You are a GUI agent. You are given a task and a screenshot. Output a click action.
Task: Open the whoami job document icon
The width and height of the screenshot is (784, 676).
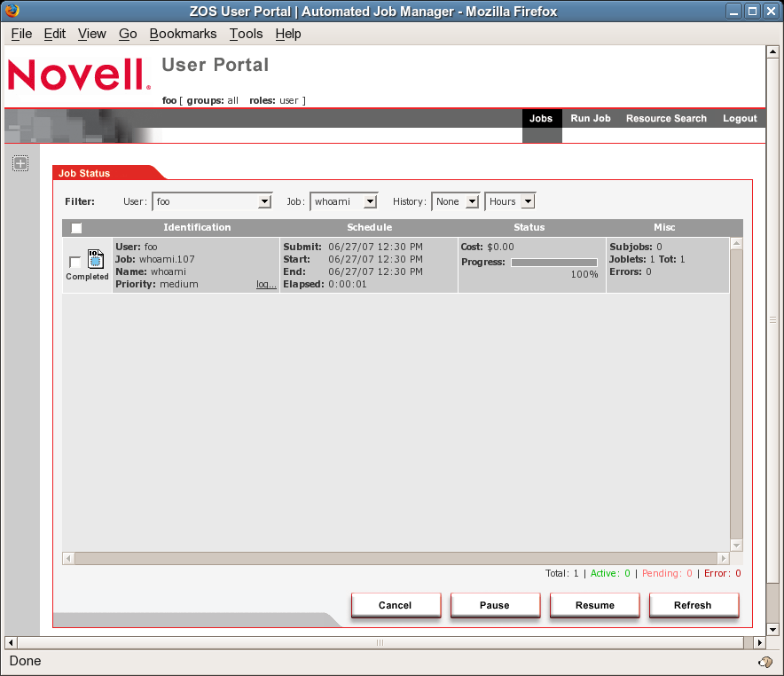point(96,259)
